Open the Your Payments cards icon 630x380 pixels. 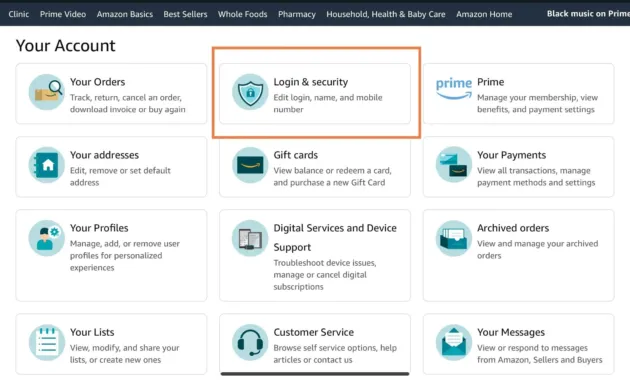pyautogui.click(x=454, y=165)
